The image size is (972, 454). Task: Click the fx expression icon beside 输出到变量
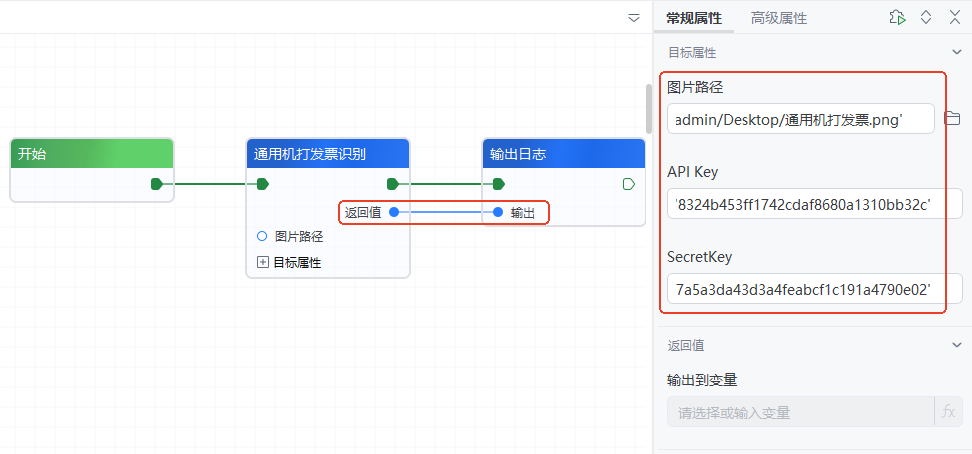tap(949, 411)
